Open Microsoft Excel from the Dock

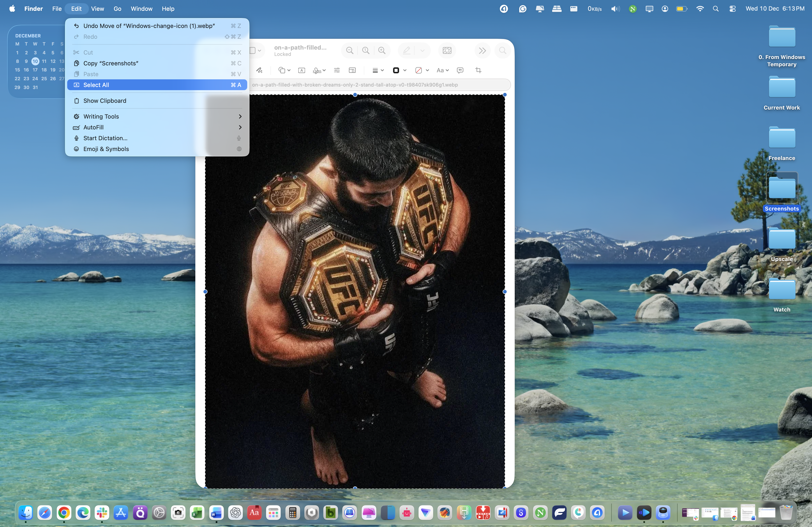(x=197, y=513)
